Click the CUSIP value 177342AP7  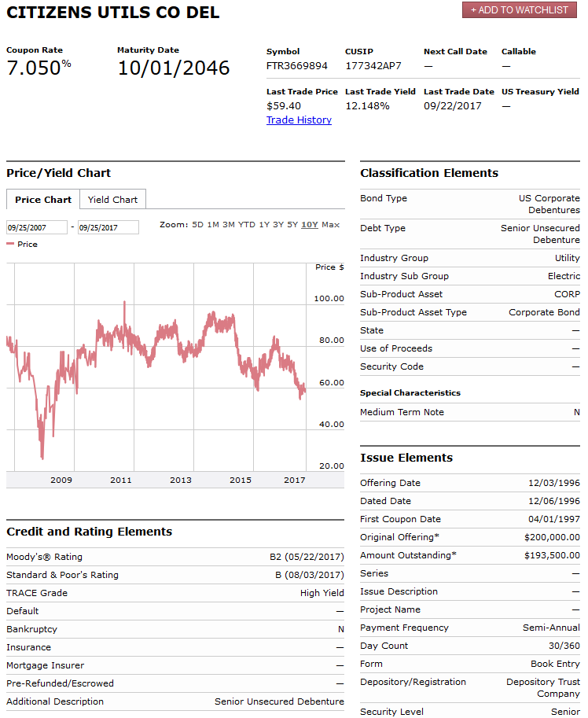click(x=373, y=66)
